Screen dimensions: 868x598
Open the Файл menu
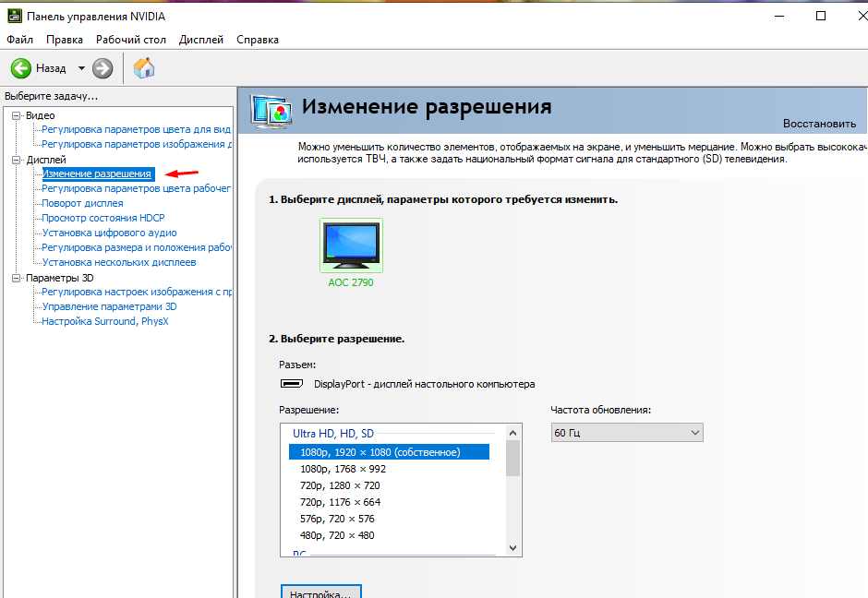(x=19, y=40)
